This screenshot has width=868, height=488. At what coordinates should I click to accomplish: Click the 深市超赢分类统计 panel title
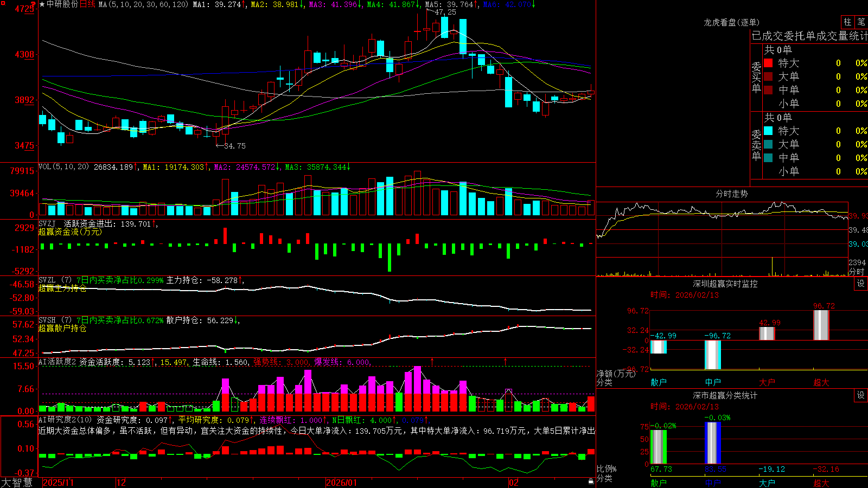[x=725, y=395]
